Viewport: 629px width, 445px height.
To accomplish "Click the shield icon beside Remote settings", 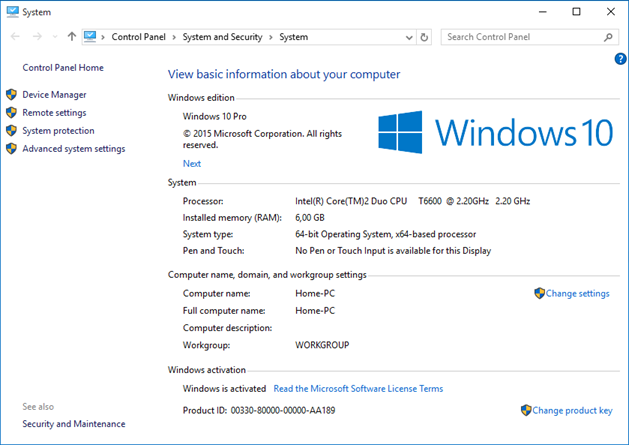I will point(11,113).
